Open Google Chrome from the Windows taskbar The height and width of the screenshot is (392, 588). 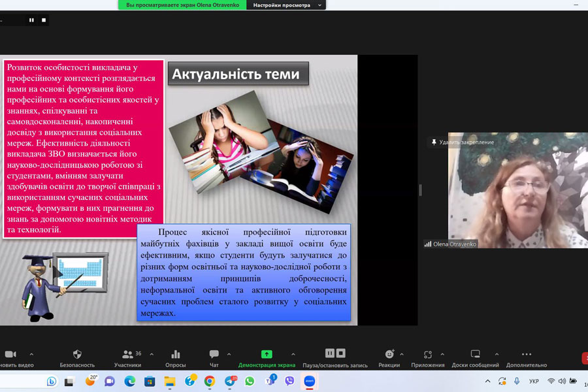(209, 381)
